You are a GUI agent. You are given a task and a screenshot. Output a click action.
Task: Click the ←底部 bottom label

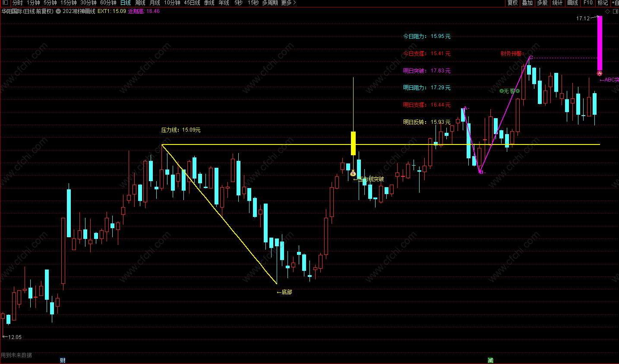point(284,292)
